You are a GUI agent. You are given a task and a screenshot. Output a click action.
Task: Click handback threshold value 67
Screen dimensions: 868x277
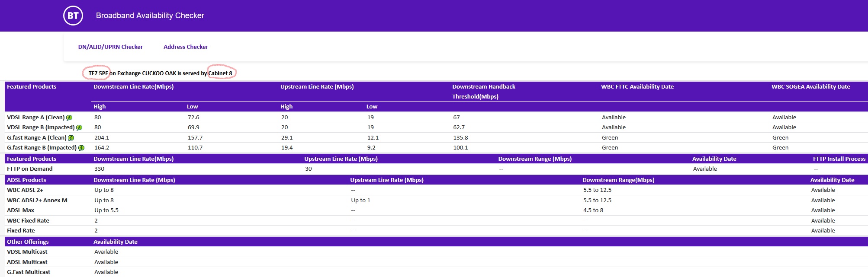tap(457, 117)
